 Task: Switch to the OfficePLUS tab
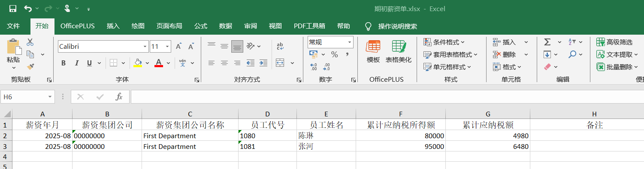coord(78,26)
